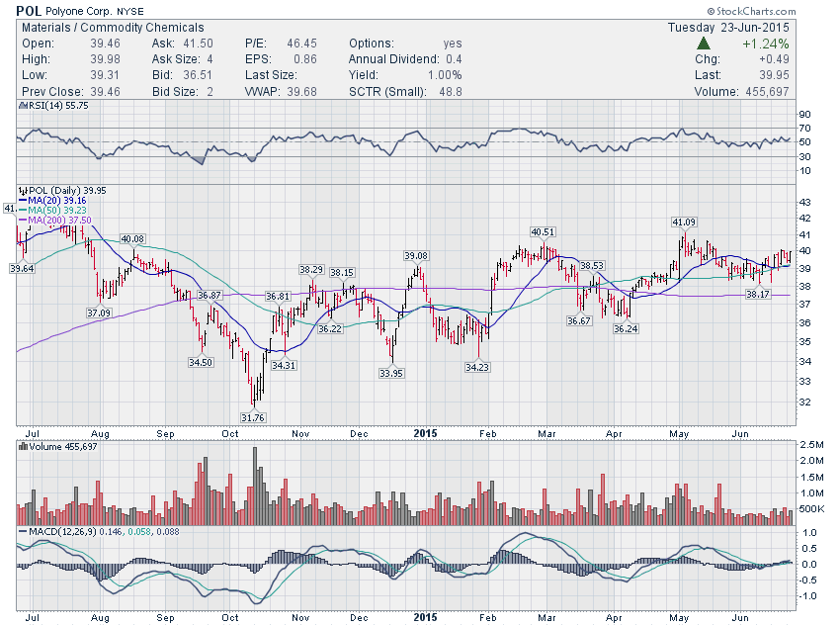This screenshot has height=626, width=840.
Task: Click the date Tuesday 23-Jun-2015
Action: point(728,28)
